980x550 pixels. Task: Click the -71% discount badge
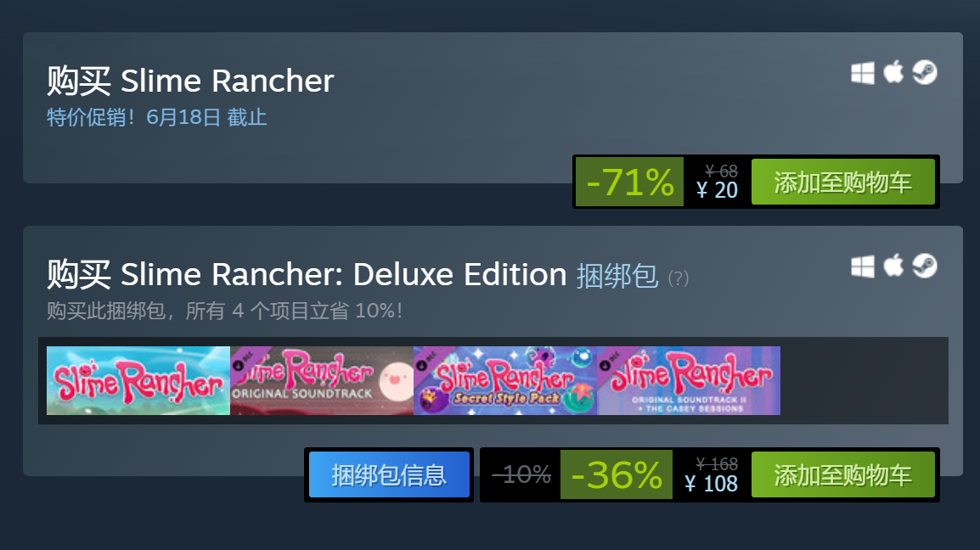629,182
